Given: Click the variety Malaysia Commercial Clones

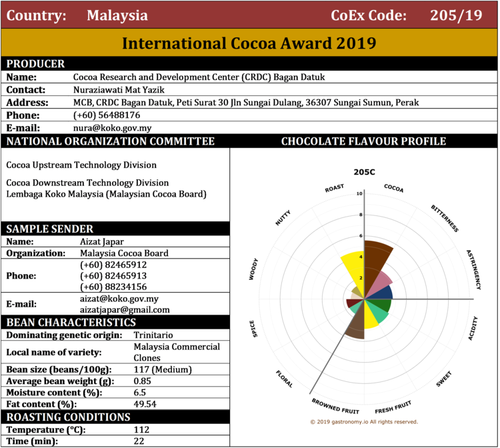Looking at the screenshot, I should (x=177, y=352).
